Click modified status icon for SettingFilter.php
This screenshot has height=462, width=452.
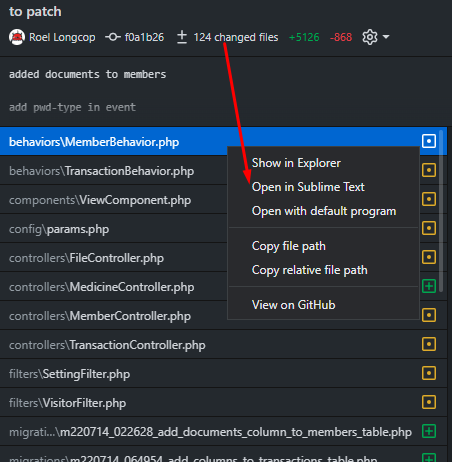(429, 373)
